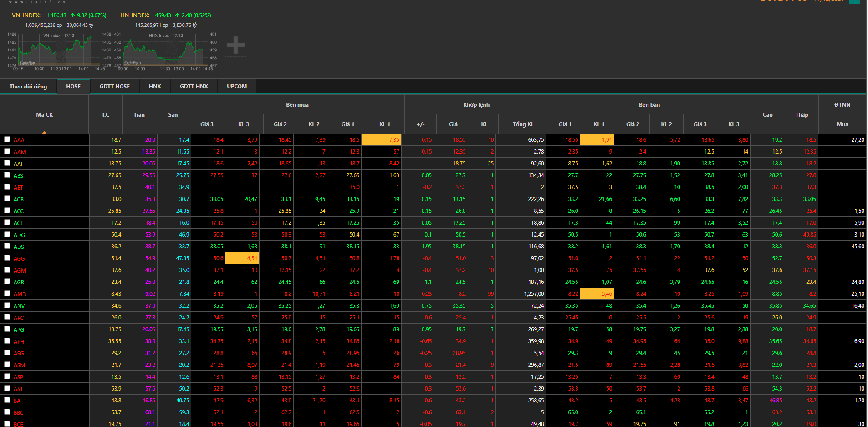Click the Sàn column header
The height and width of the screenshot is (427, 868).
[173, 115]
